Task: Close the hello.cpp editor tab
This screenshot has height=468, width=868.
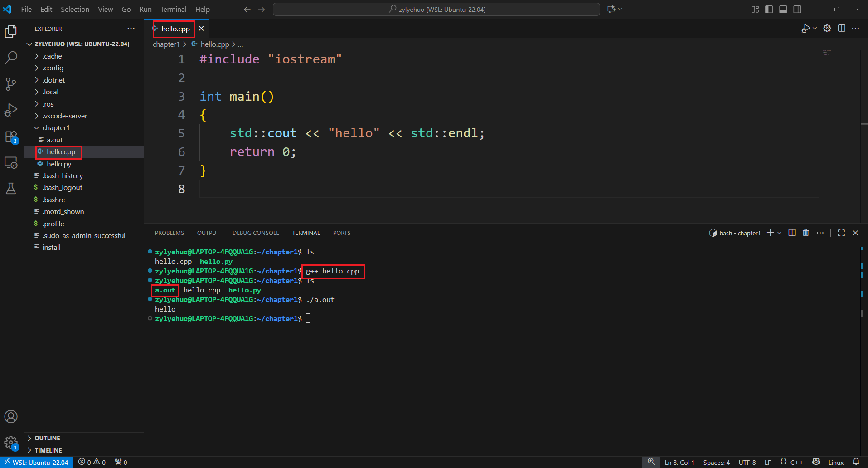Action: pyautogui.click(x=201, y=29)
